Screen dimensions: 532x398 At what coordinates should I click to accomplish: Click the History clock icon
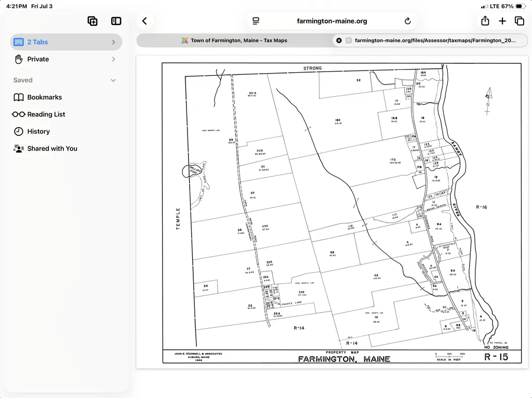click(x=19, y=131)
